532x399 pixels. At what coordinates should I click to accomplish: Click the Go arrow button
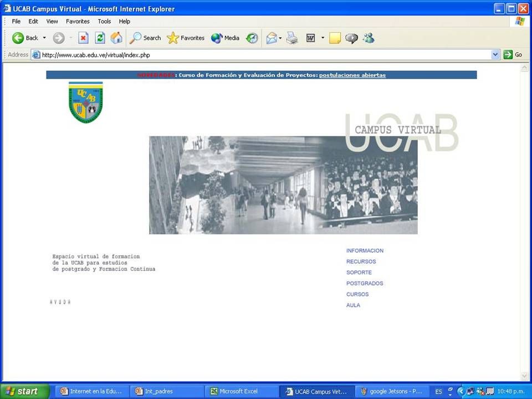click(513, 55)
